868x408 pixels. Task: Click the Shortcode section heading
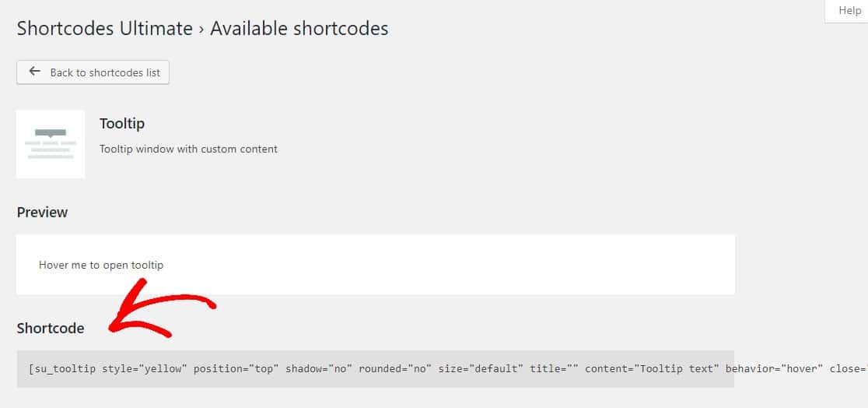coord(51,328)
